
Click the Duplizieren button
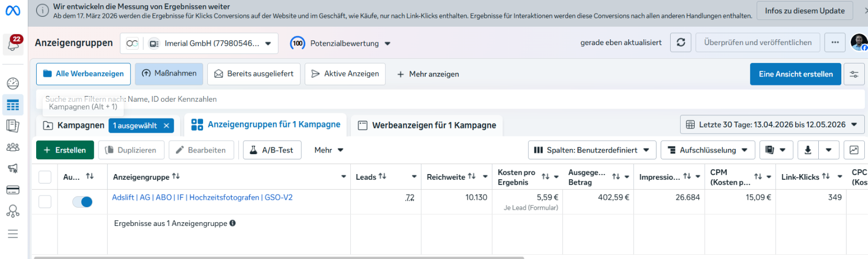tap(131, 150)
